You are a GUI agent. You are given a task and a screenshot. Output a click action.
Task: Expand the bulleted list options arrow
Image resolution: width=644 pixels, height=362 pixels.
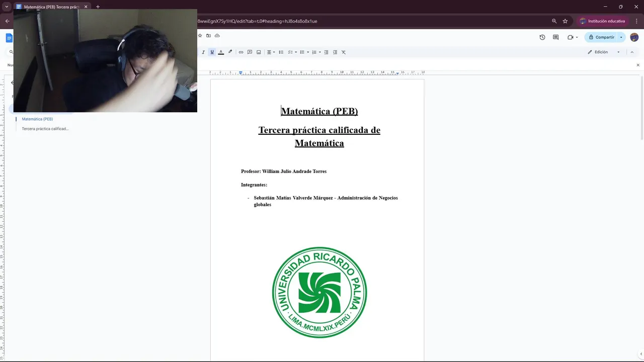tap(307, 52)
